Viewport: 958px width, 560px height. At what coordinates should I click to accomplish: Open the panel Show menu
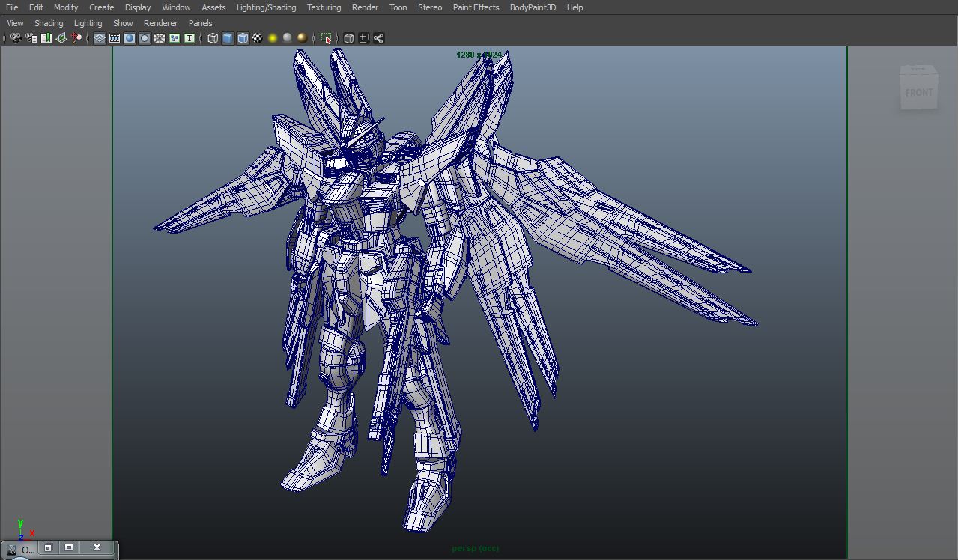(123, 23)
